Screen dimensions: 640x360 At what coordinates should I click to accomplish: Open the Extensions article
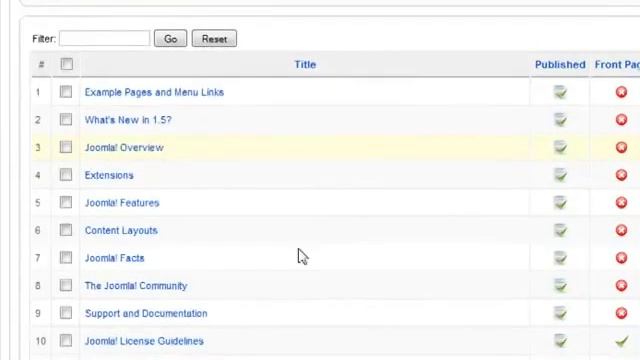click(x=109, y=176)
